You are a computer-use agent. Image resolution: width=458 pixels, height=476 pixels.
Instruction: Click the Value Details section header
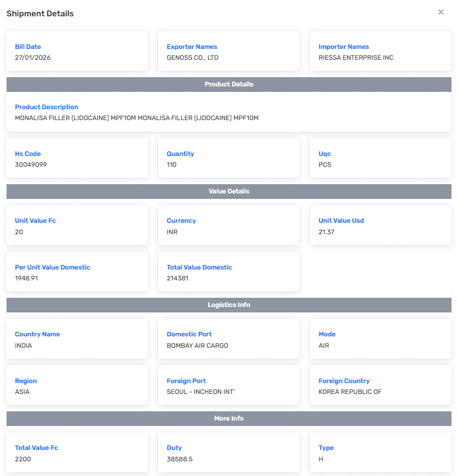pos(229,191)
